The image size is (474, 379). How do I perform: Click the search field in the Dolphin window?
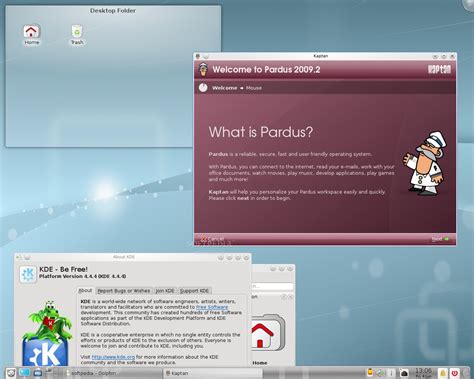tap(273, 286)
